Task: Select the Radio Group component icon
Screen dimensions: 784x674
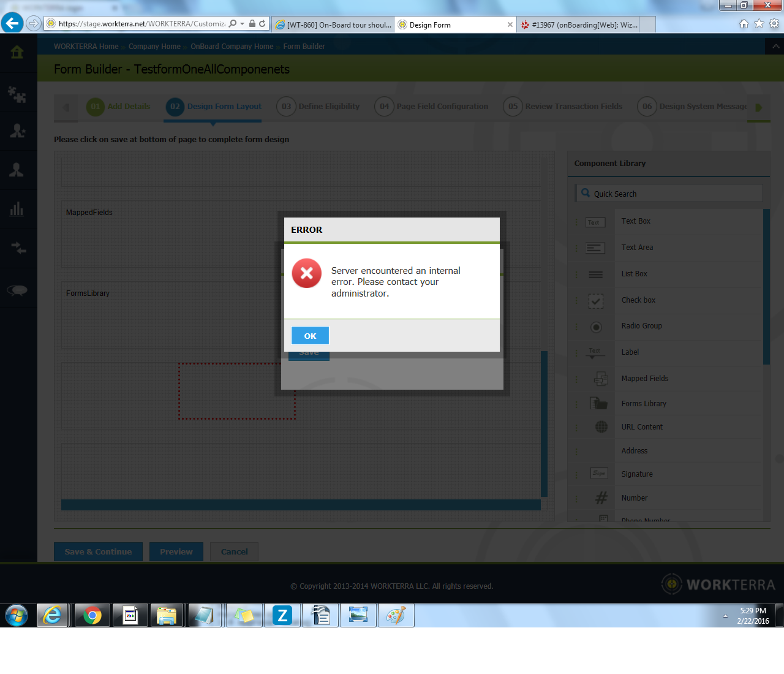Action: pos(595,327)
